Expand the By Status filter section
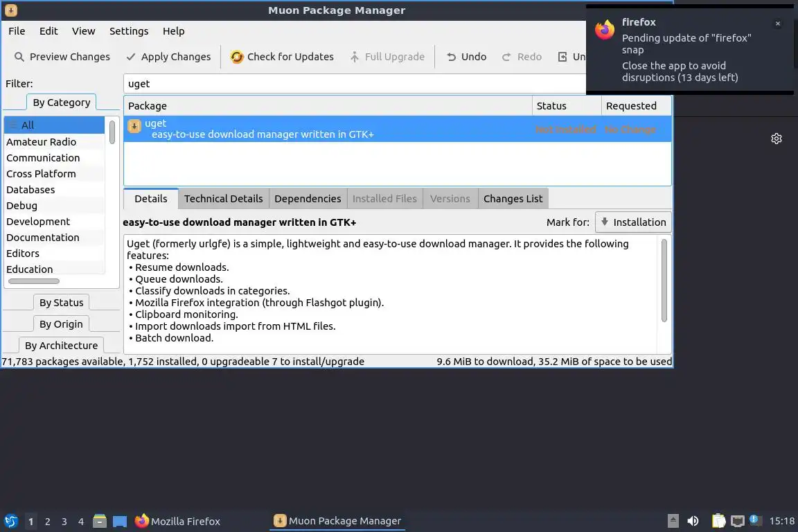798x532 pixels. point(61,303)
